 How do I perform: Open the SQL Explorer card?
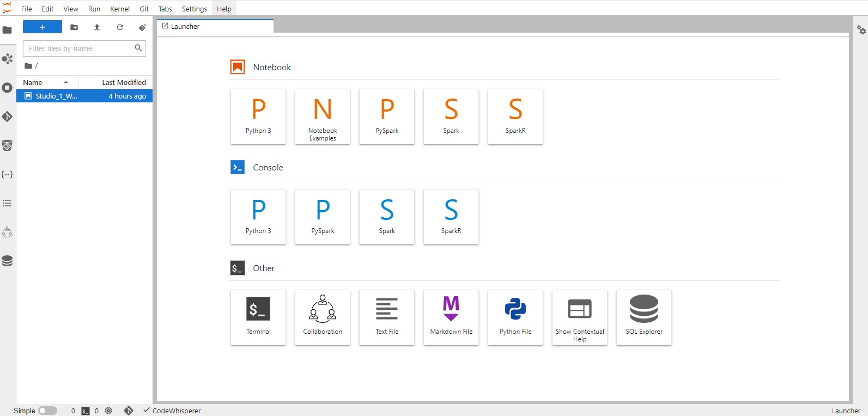click(644, 317)
